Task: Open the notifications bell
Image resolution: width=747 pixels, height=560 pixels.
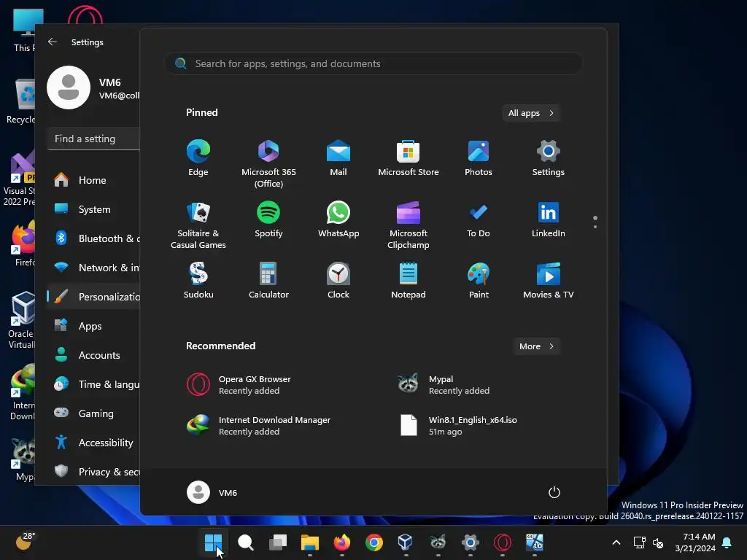Action: (727, 542)
